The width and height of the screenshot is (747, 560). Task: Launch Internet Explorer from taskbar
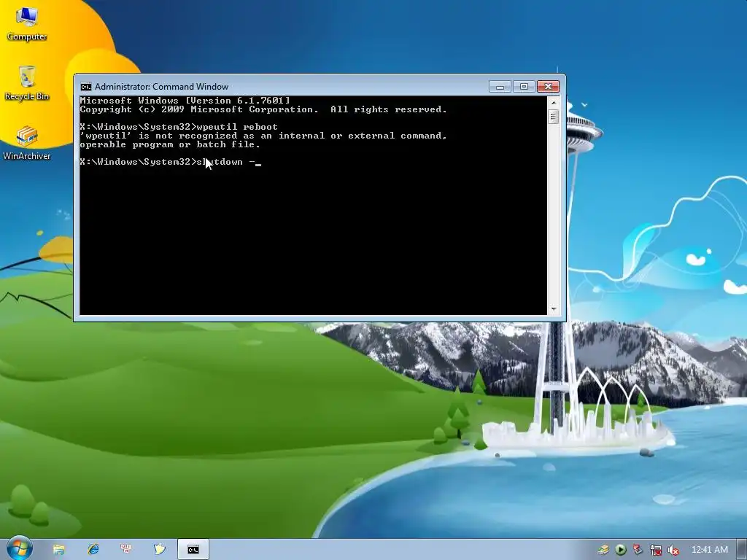93,550
